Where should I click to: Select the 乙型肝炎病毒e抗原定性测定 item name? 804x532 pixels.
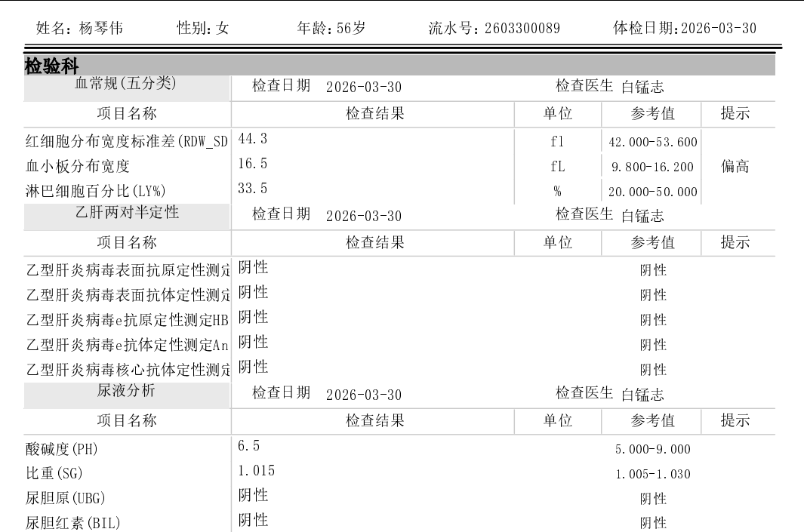click(x=127, y=321)
